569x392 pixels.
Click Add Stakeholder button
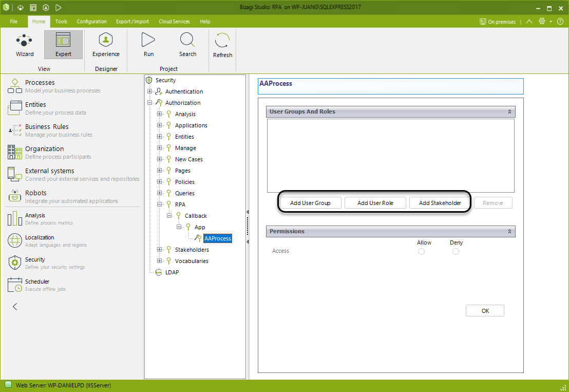[x=440, y=203]
